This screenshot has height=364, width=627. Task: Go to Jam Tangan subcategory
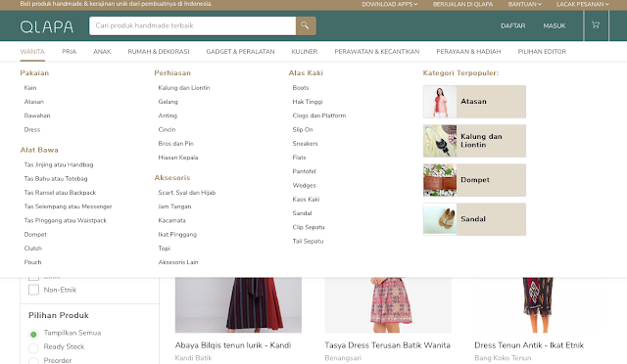[174, 206]
